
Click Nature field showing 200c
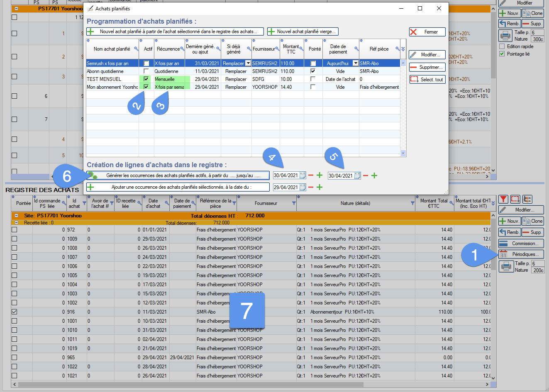[x=538, y=270]
